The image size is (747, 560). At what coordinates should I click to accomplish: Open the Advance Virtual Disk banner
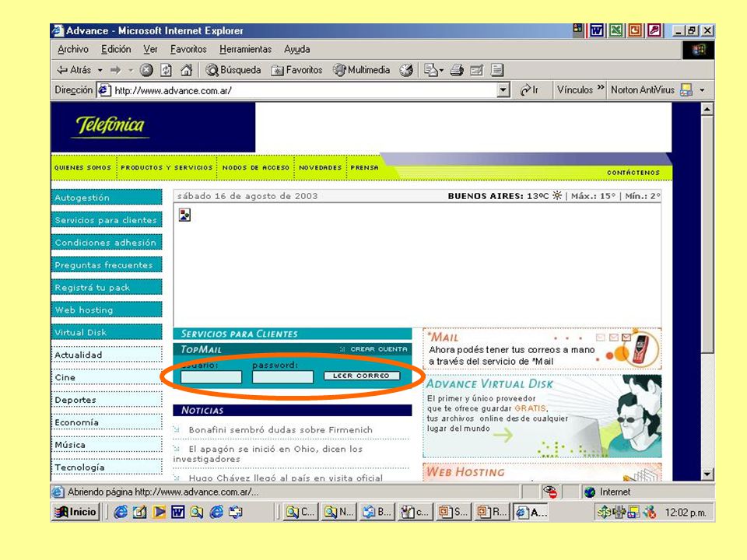542,416
